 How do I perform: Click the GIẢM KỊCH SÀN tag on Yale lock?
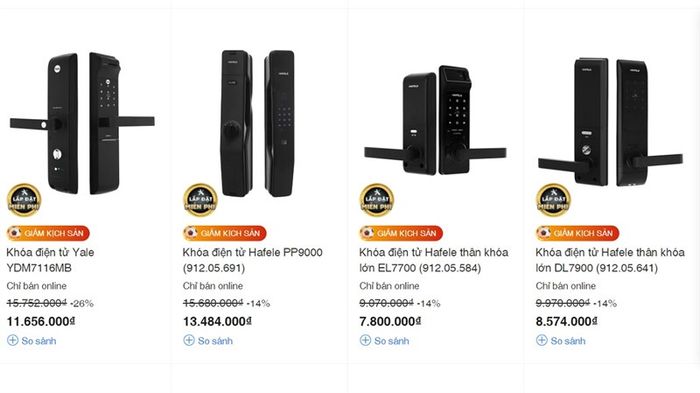coord(48,233)
